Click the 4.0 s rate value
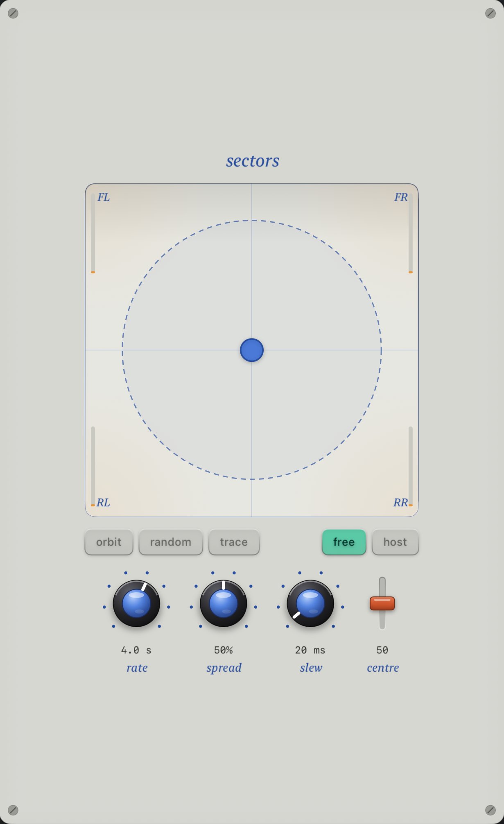Screen dimensions: 504x824 coord(136,650)
